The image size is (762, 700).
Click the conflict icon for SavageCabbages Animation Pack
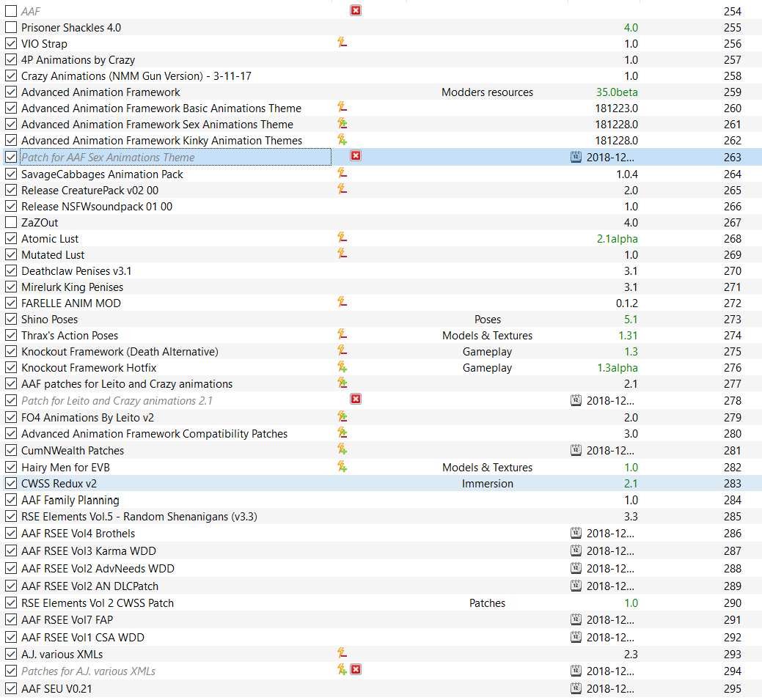[x=342, y=173]
